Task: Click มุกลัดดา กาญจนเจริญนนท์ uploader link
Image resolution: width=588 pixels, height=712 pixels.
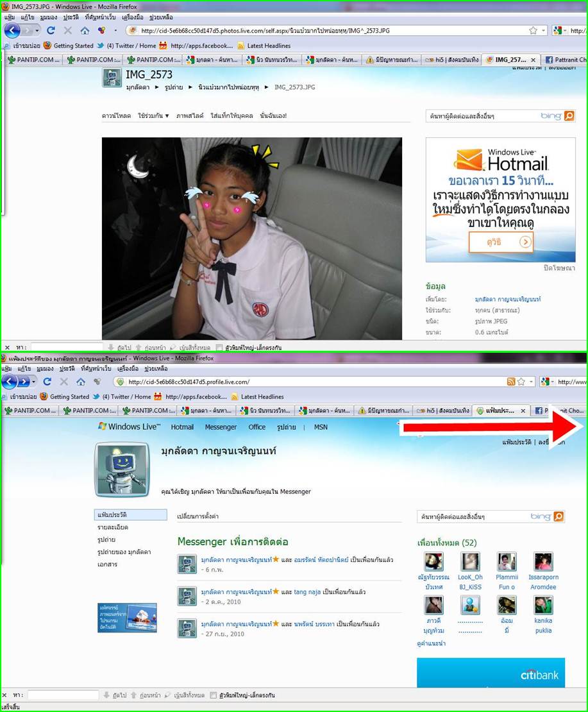Action: coord(508,300)
